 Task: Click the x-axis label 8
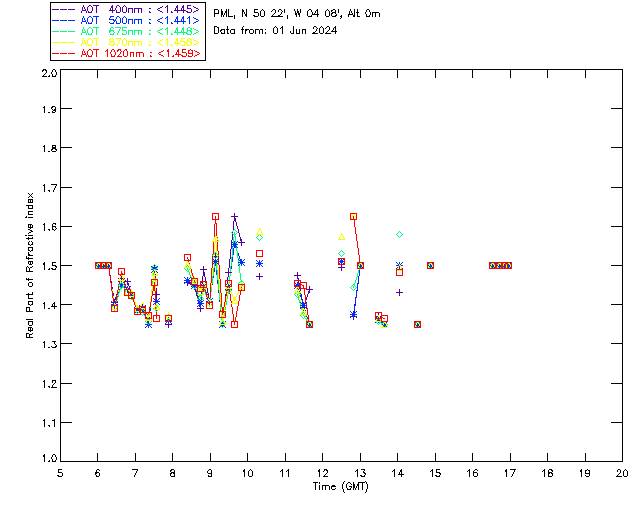[173, 473]
